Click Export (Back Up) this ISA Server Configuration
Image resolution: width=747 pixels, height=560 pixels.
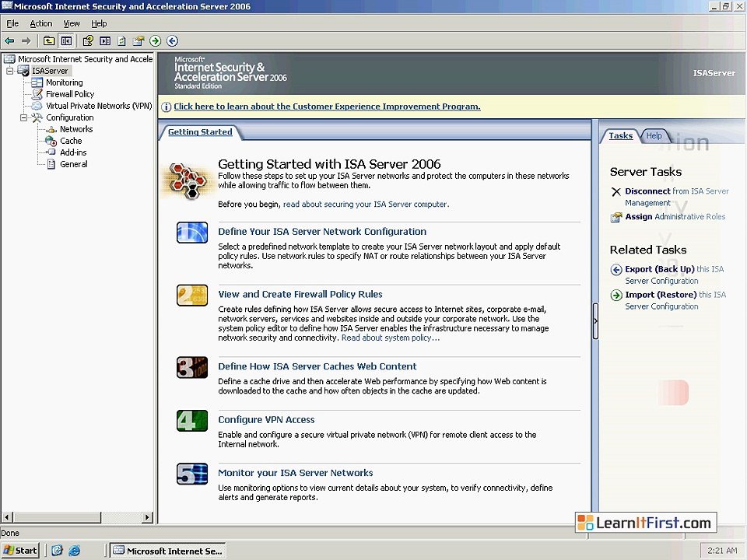[674, 275]
